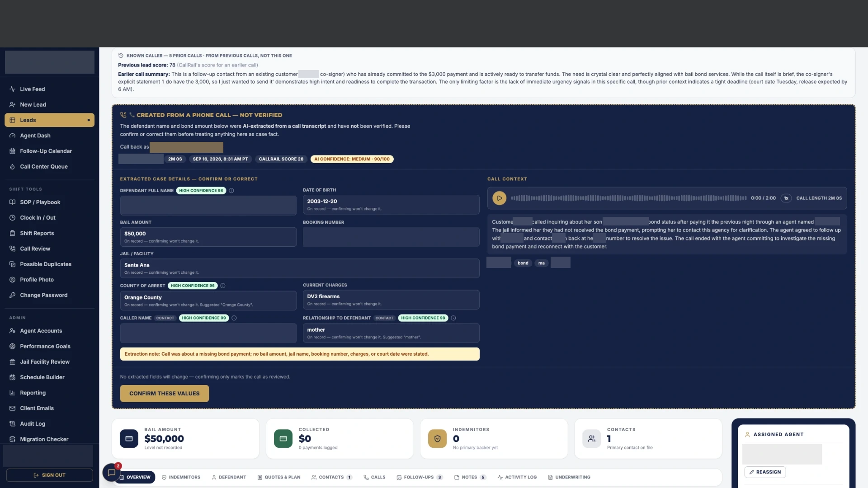Click Indemnitors shield icon

tap(437, 439)
